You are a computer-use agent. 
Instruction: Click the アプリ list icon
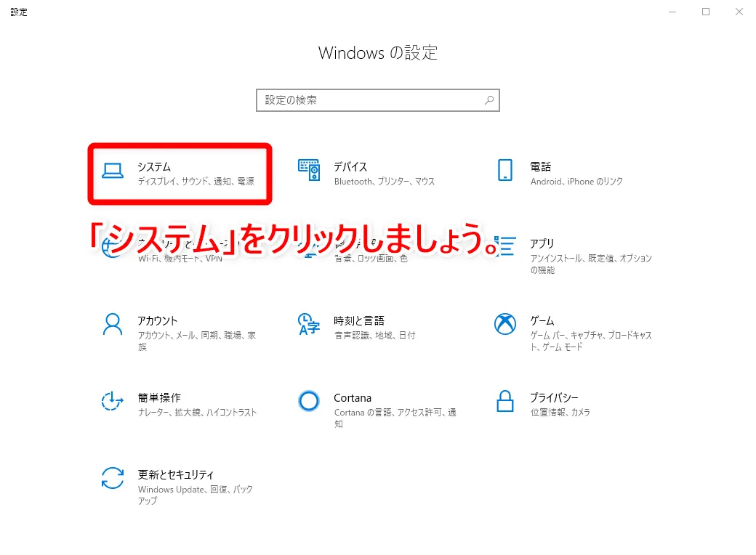coord(505,246)
